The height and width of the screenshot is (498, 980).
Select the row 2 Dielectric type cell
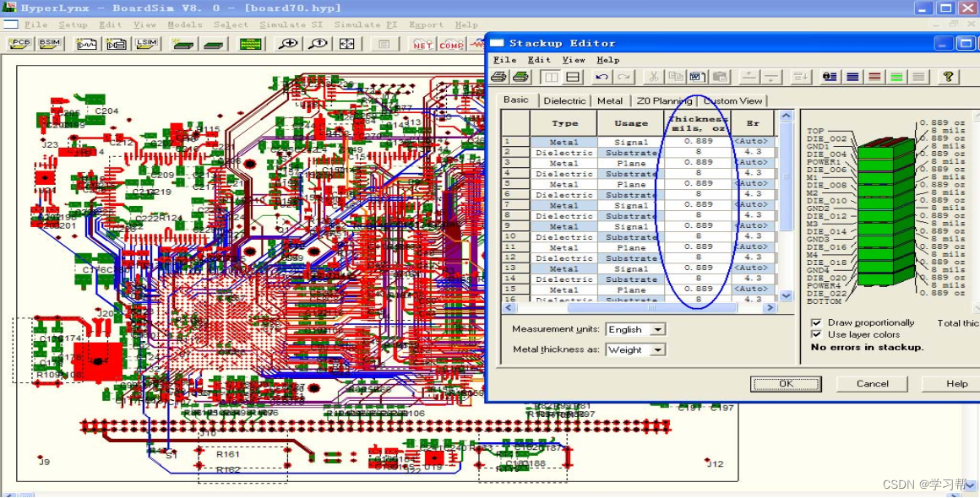(x=564, y=152)
